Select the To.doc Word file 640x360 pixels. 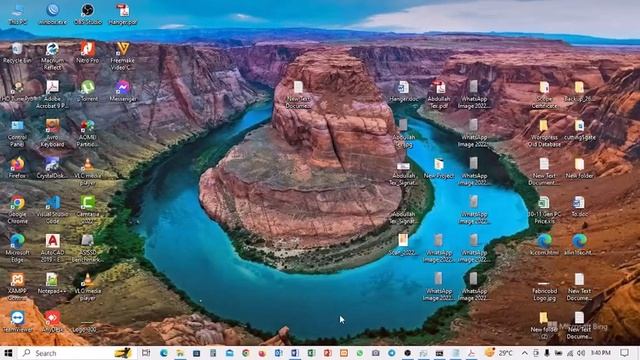click(x=579, y=207)
